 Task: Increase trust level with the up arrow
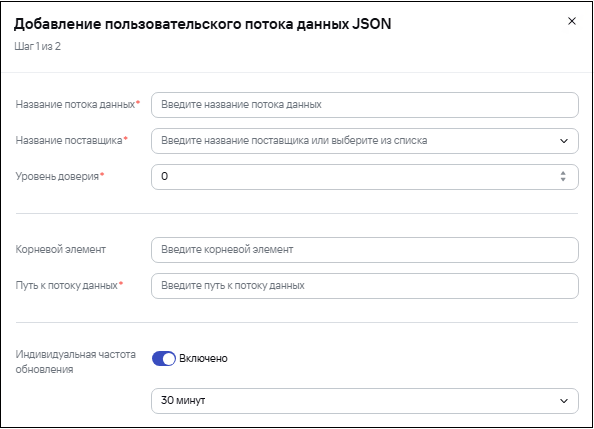click(x=563, y=173)
